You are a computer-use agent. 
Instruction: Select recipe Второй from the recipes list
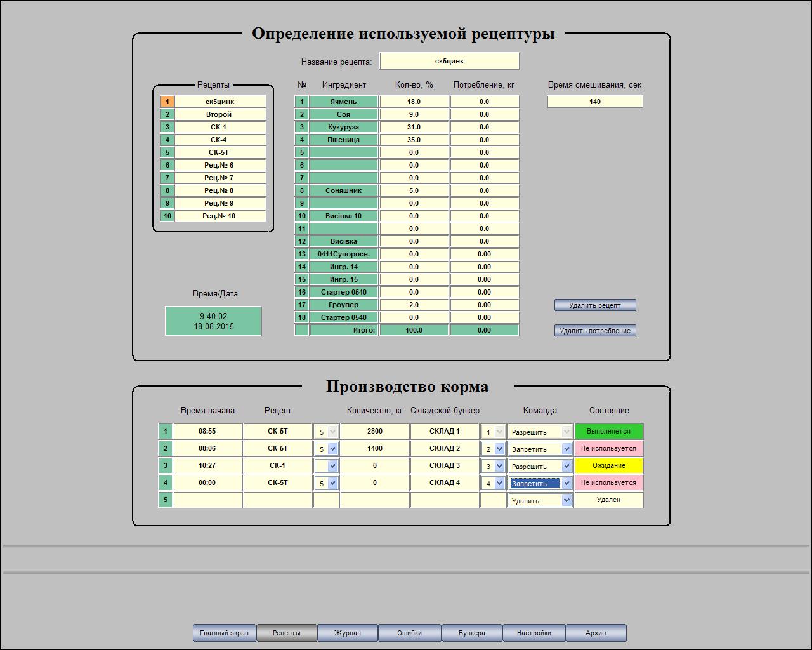pyautogui.click(x=219, y=114)
